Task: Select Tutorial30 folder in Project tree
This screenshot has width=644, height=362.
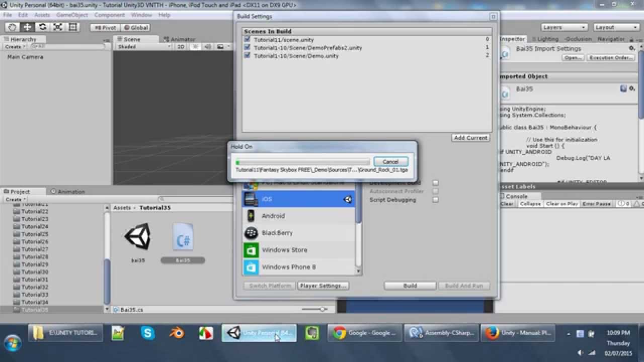Action: (x=35, y=272)
